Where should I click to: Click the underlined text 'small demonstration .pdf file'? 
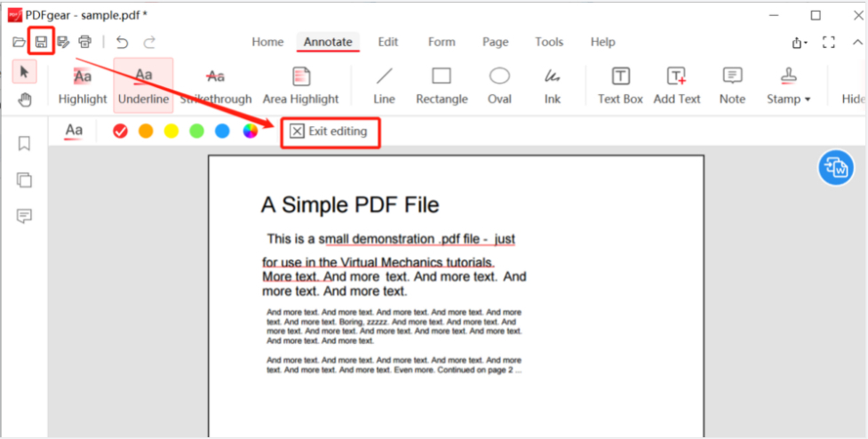coord(399,239)
